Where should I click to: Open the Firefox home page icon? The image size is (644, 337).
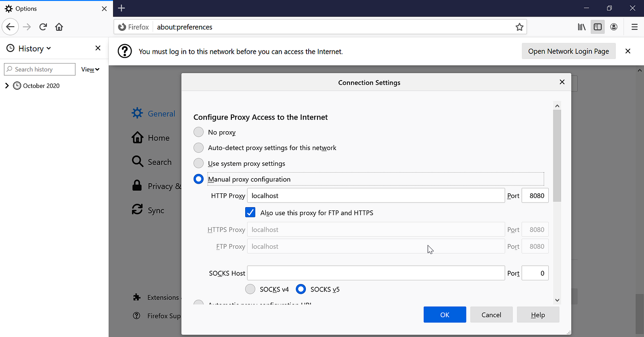59,27
